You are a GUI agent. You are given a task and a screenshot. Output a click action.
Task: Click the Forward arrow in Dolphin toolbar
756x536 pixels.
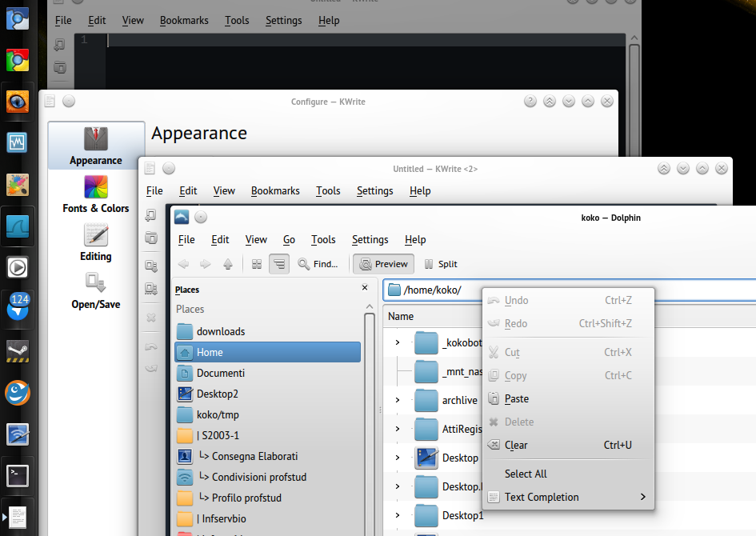[x=206, y=264]
